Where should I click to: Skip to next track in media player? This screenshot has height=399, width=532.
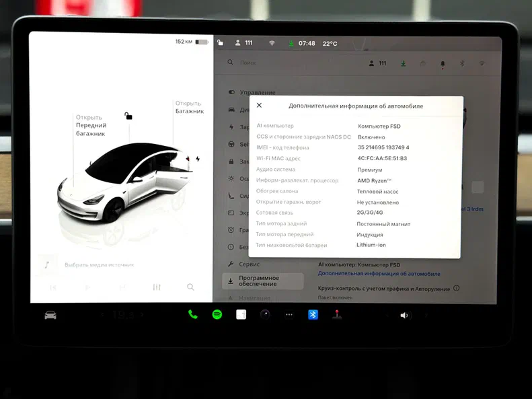point(122,288)
